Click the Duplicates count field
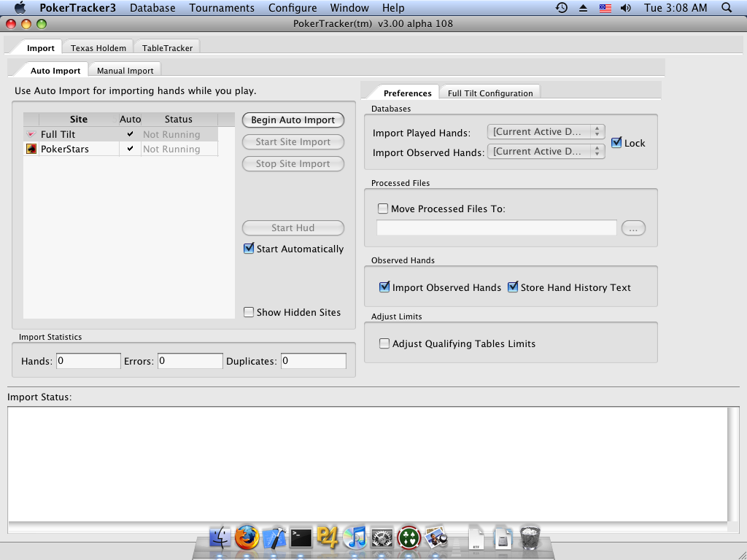 [314, 360]
